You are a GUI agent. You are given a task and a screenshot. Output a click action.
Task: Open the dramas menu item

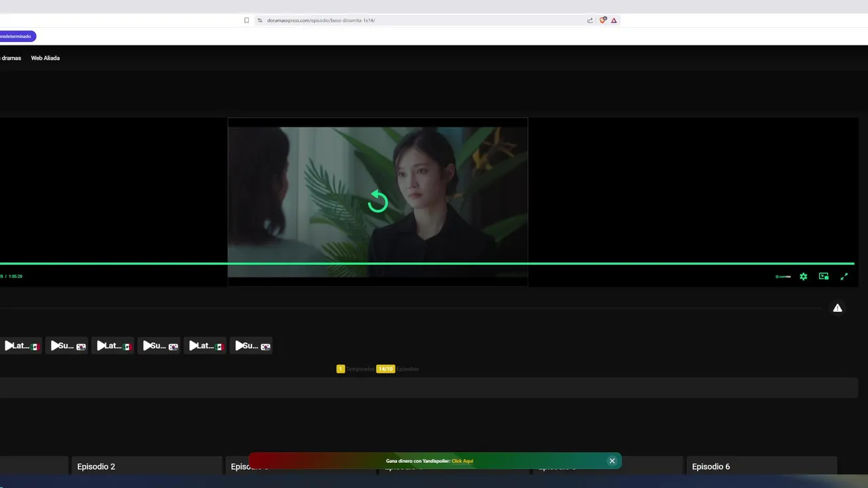(11, 58)
